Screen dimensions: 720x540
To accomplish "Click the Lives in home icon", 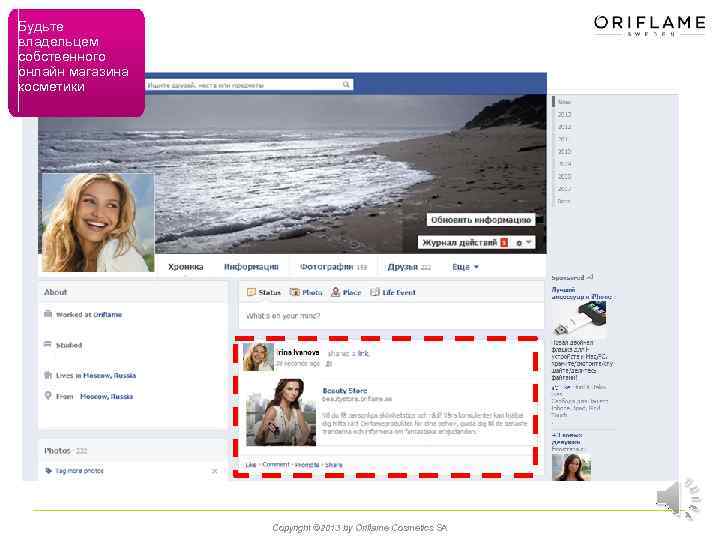I will [x=48, y=375].
